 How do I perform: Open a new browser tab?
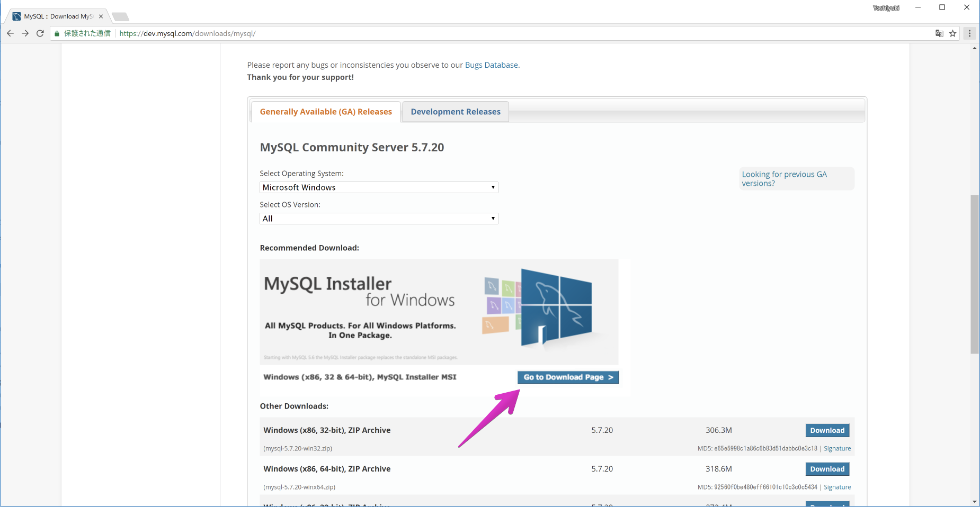pyautogui.click(x=120, y=16)
